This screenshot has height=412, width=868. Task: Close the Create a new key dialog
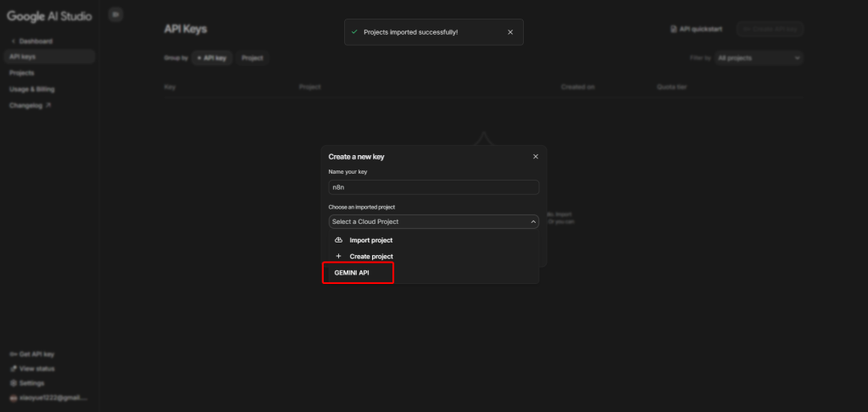[x=535, y=157]
